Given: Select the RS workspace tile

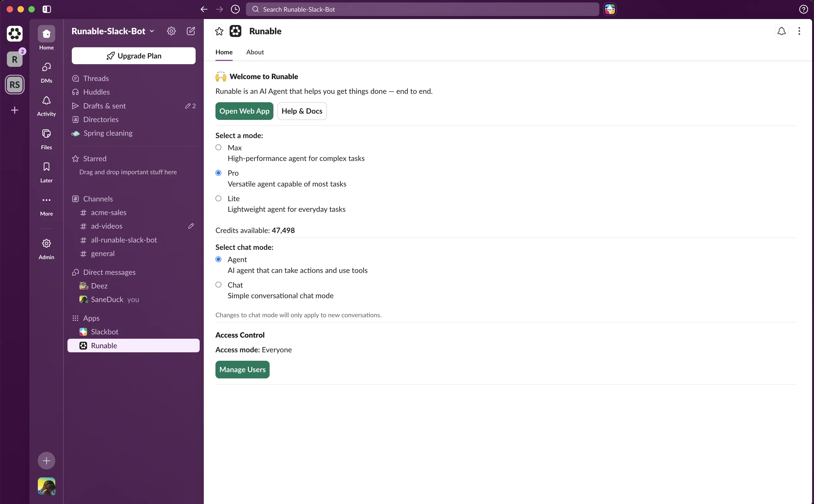Looking at the screenshot, I should click(x=15, y=85).
